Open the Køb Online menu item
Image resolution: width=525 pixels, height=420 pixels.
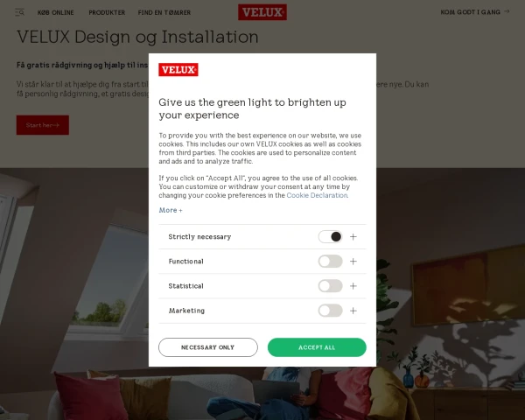[56, 12]
